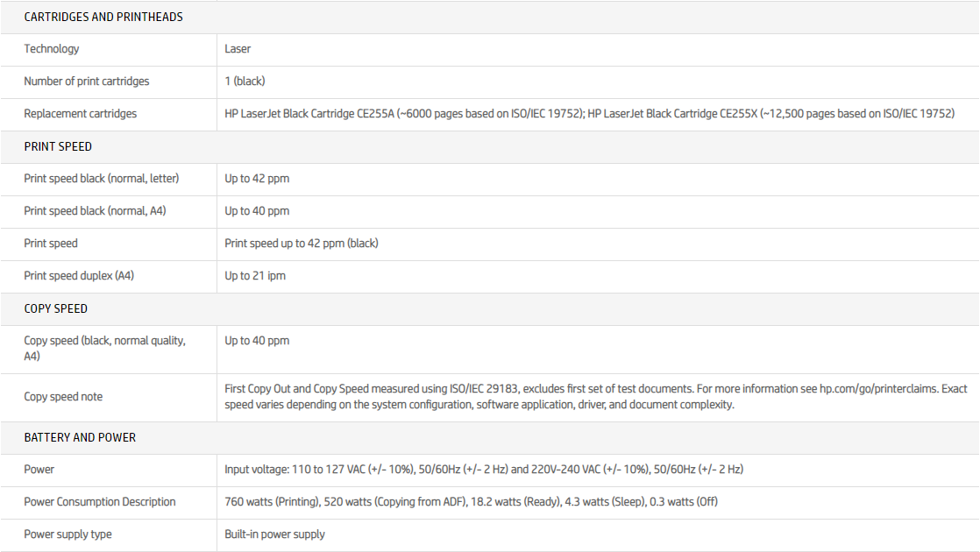Select the 'Print speed black (normal, A4)' label
The width and height of the screenshot is (980, 552).
coord(95,211)
